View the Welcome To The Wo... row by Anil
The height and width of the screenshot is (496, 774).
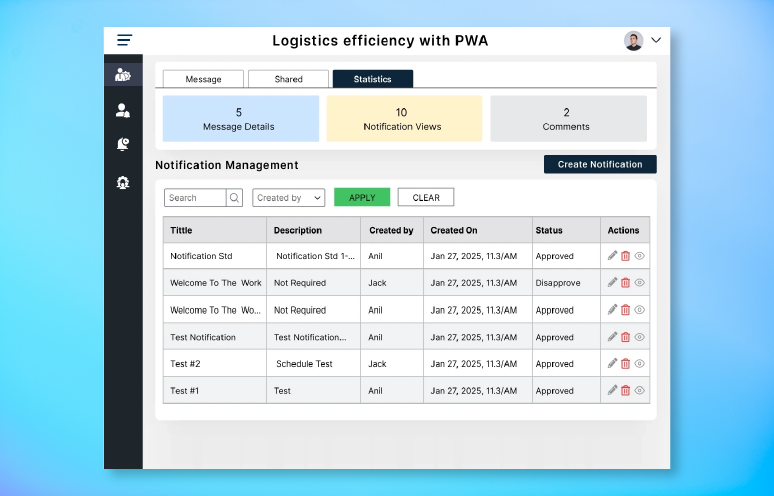[639, 310]
